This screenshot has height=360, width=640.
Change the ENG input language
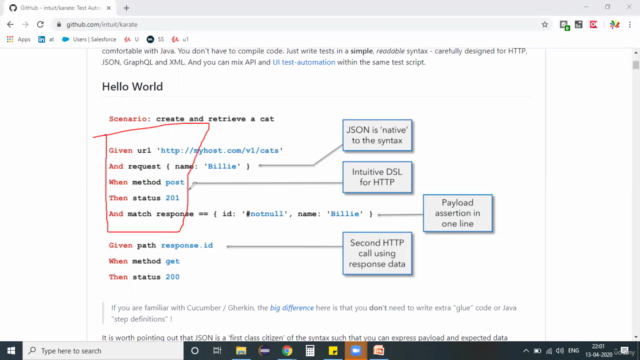[573, 351]
